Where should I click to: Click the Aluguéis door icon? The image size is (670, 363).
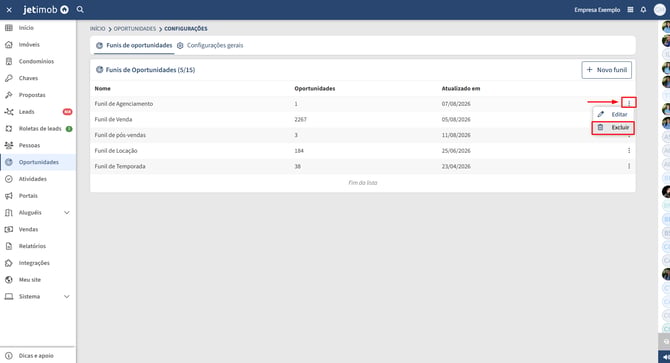click(9, 212)
